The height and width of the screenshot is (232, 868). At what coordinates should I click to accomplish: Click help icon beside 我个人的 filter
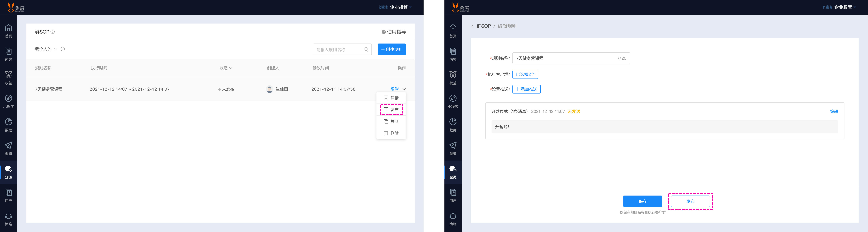click(x=63, y=49)
